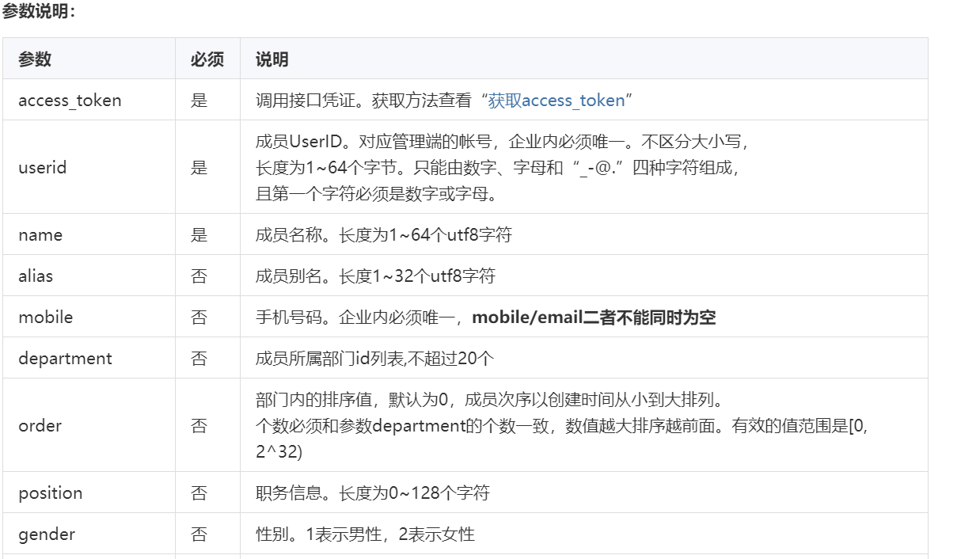Image resolution: width=980 pixels, height=559 pixels.
Task: Click 否 in the alias row
Action: tap(199, 276)
